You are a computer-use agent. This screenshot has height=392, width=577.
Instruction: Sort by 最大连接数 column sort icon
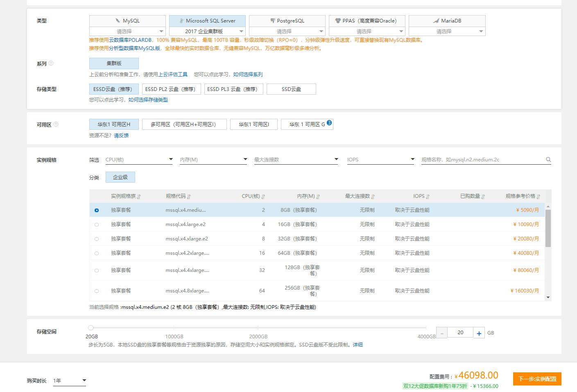click(x=373, y=196)
